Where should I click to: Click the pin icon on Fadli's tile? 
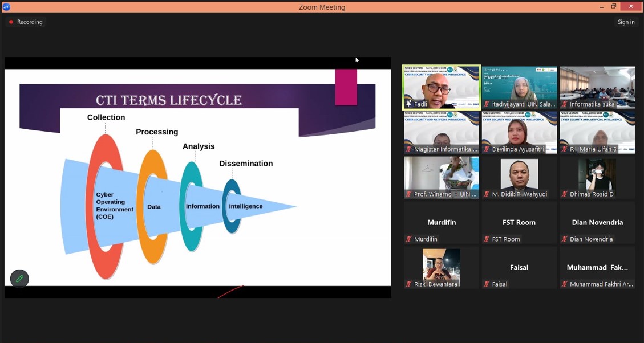[x=408, y=104]
